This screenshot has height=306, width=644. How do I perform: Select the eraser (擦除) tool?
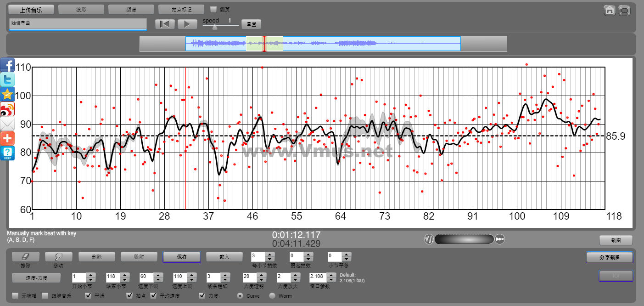pos(26,257)
